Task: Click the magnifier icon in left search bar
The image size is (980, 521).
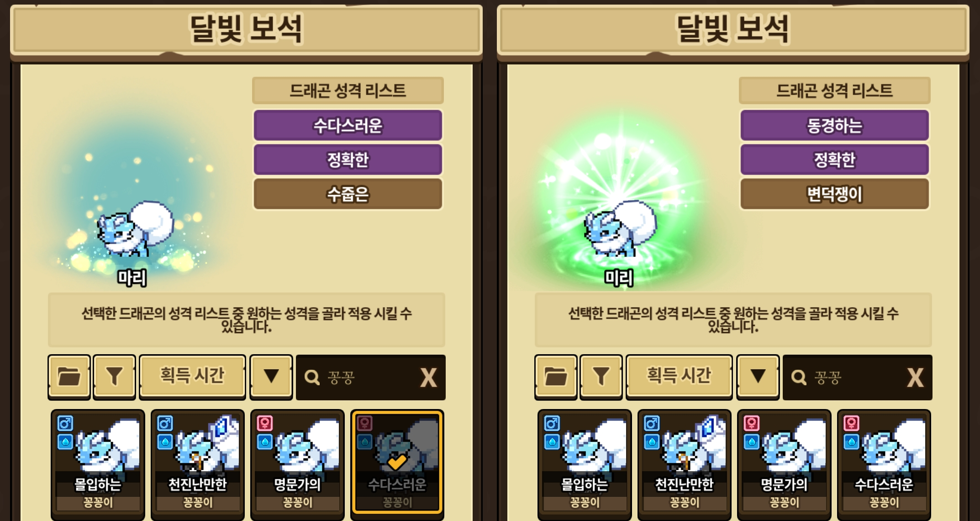Action: point(312,377)
